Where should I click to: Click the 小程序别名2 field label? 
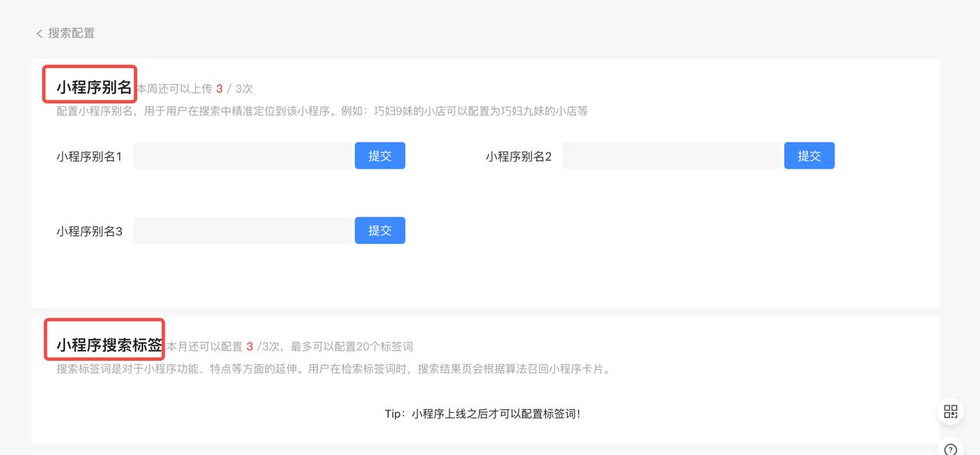(x=518, y=156)
